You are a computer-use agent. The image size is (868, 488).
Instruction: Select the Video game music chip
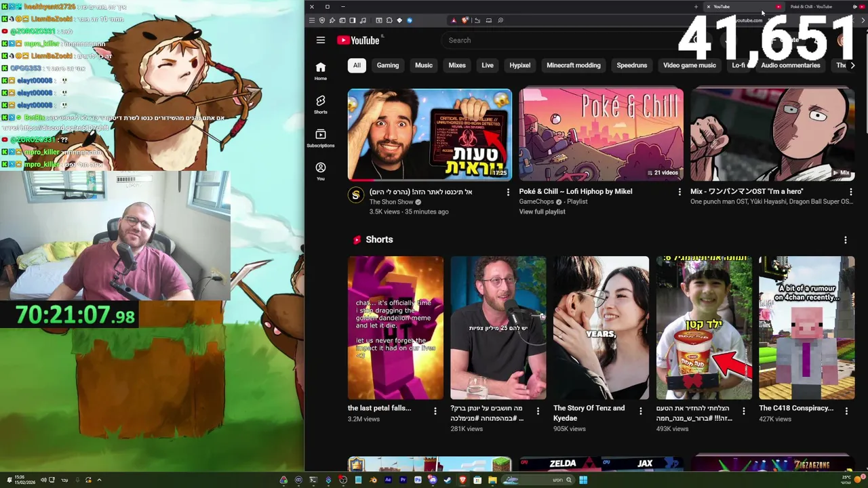[690, 65]
